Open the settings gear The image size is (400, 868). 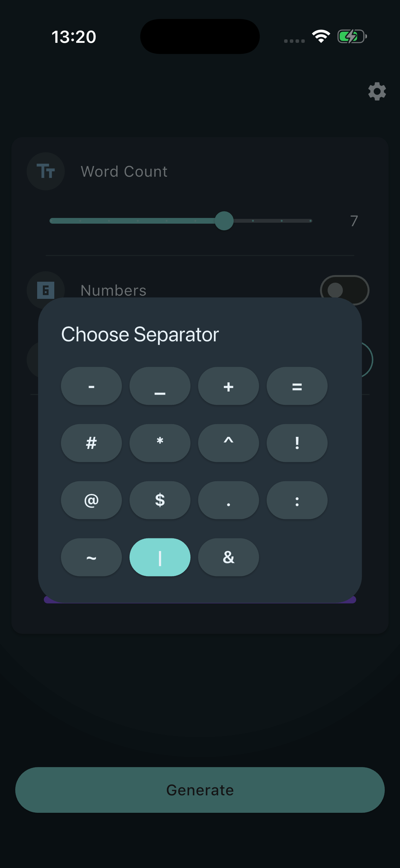377,91
